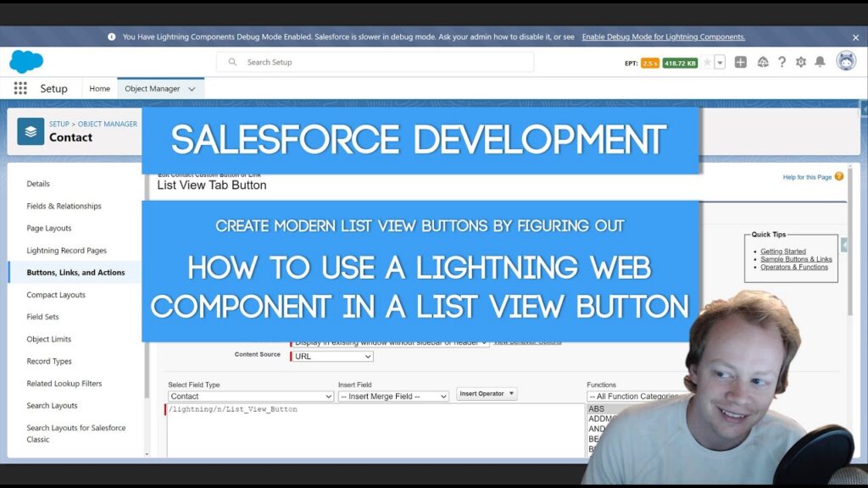Open the notifications bell
The image size is (868, 488).
820,62
